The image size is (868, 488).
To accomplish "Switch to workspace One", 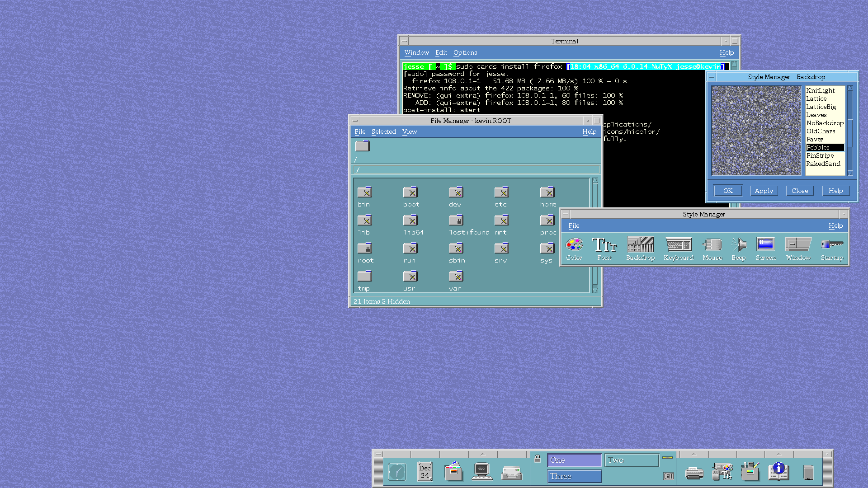I will tap(575, 460).
